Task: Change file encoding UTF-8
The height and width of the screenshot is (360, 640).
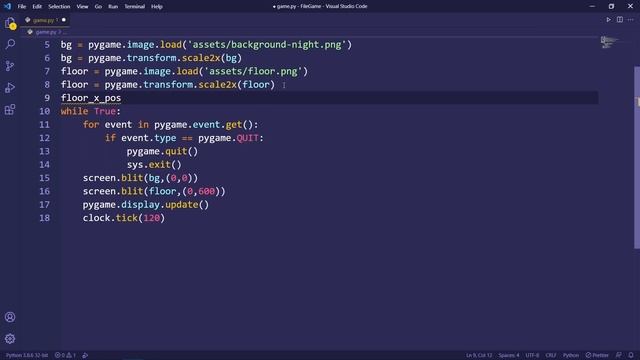Action: 532,355
